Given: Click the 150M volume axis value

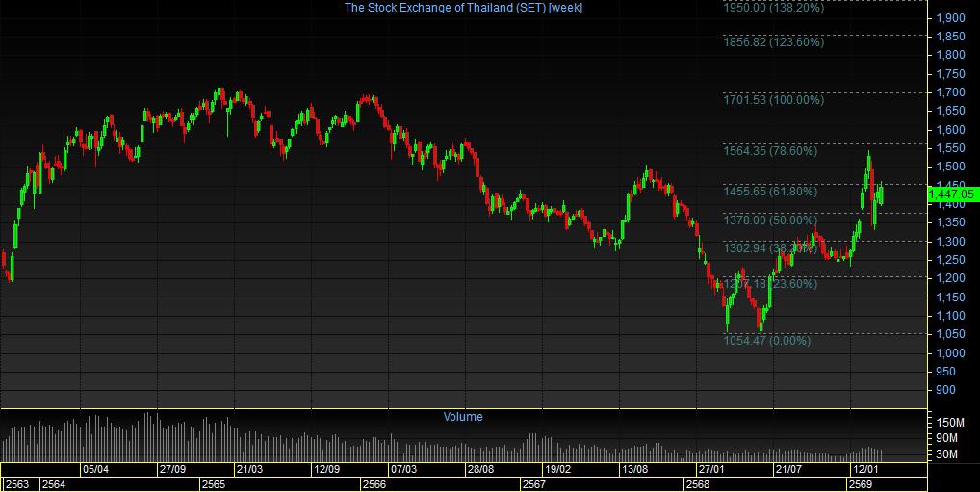Looking at the screenshot, I should [949, 424].
